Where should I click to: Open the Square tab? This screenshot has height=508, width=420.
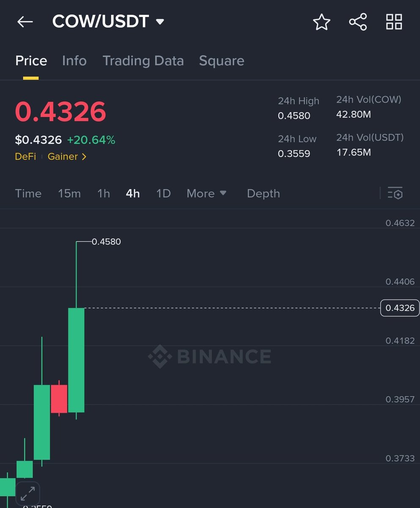click(x=222, y=61)
